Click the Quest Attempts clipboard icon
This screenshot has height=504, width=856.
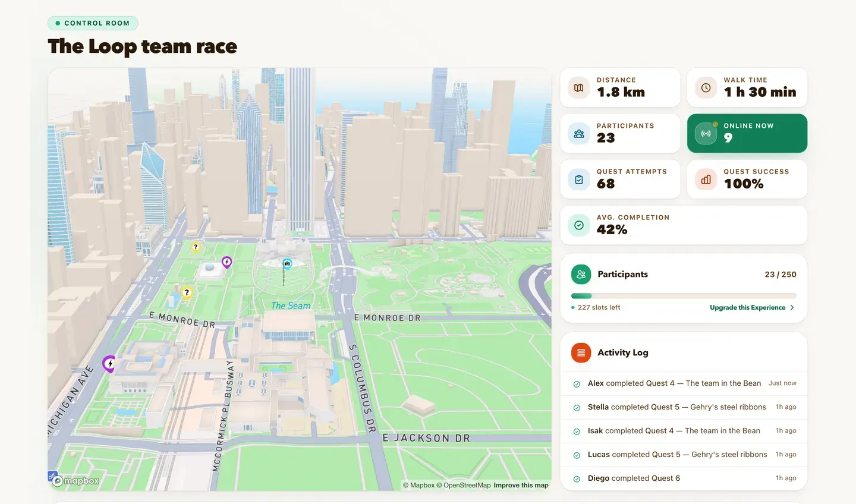[x=579, y=179]
